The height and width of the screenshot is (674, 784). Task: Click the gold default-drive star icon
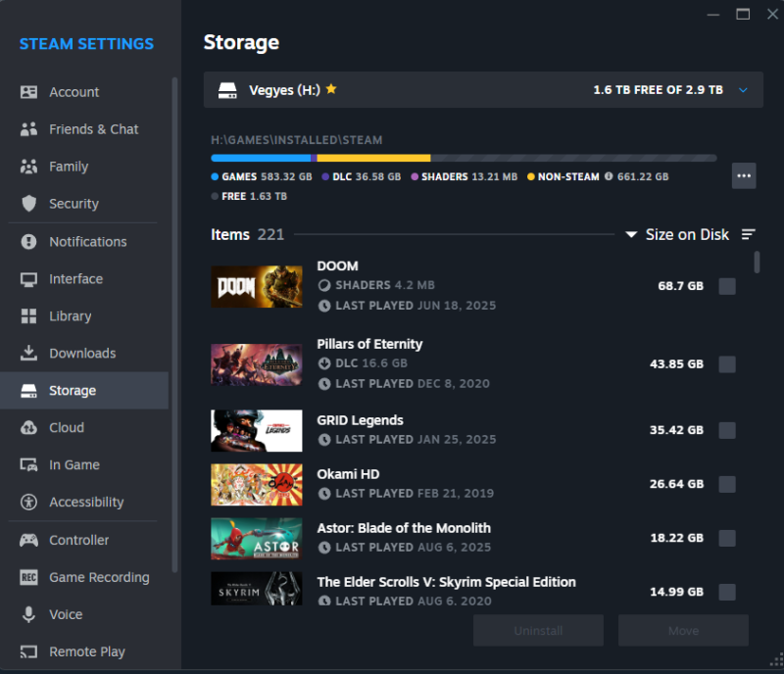pyautogui.click(x=331, y=89)
